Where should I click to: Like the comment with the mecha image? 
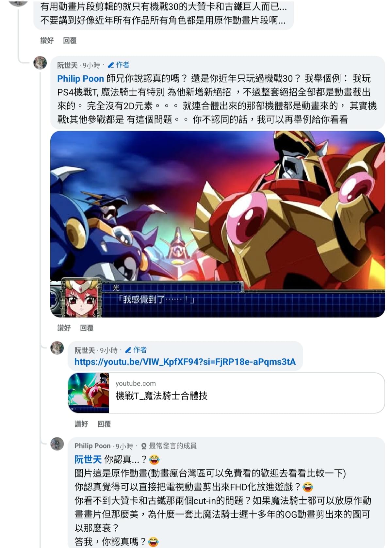(64, 328)
